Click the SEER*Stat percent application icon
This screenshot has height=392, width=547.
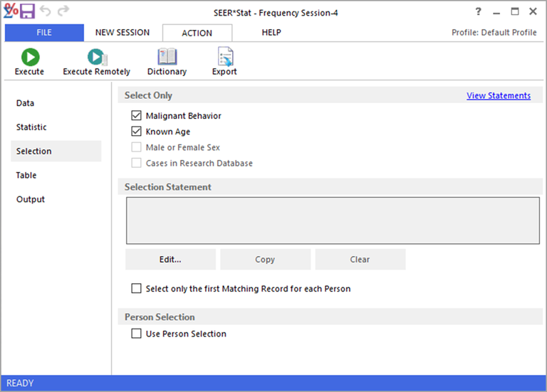[11, 11]
